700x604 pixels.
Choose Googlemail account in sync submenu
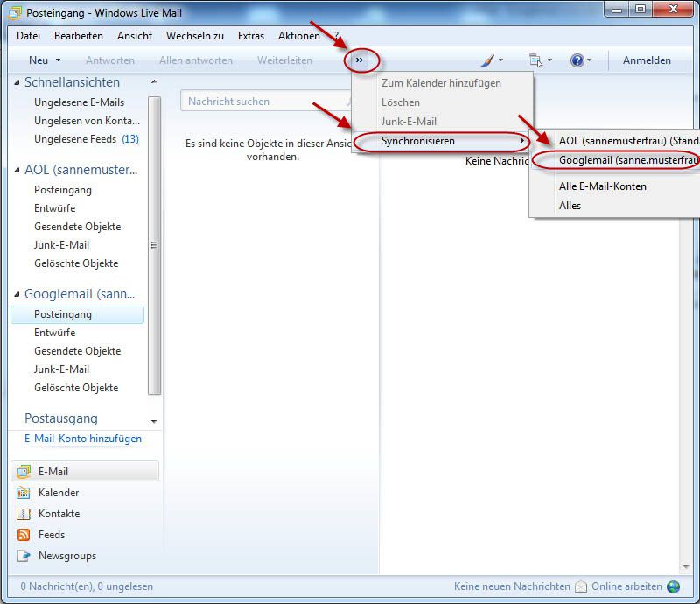[626, 160]
